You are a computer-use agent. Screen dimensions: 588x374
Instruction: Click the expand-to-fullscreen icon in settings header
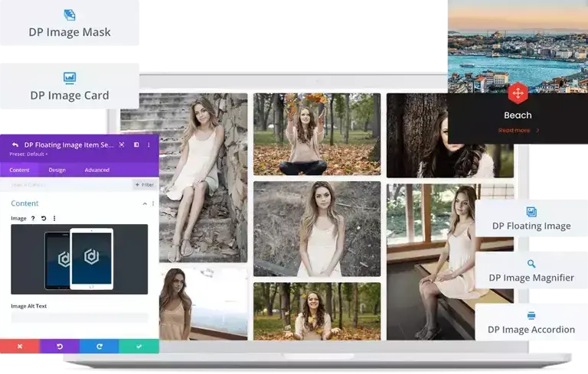pos(122,145)
